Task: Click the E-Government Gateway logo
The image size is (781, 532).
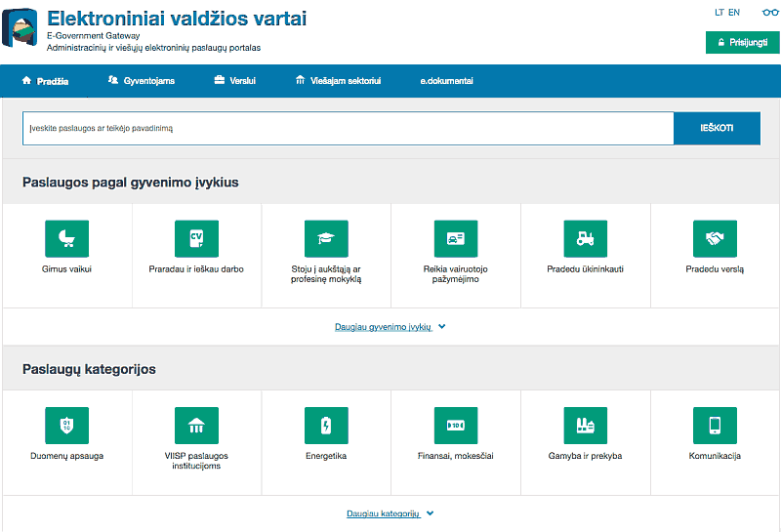Action: coord(20,27)
